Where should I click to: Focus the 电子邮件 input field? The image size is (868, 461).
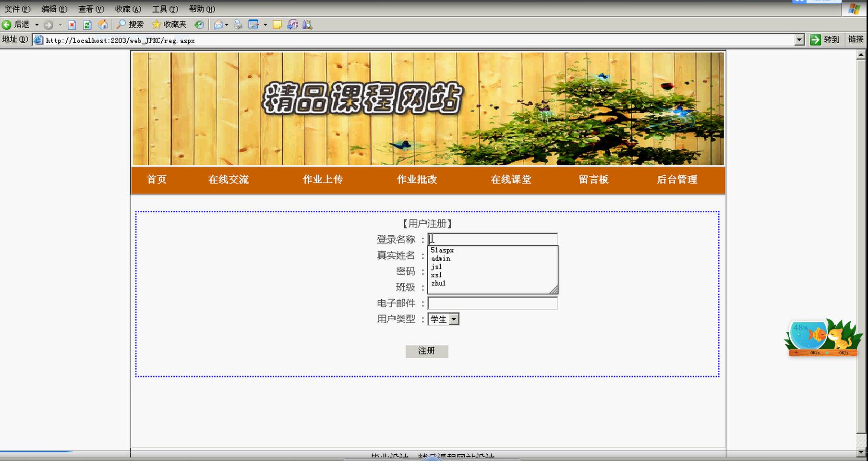pos(493,303)
